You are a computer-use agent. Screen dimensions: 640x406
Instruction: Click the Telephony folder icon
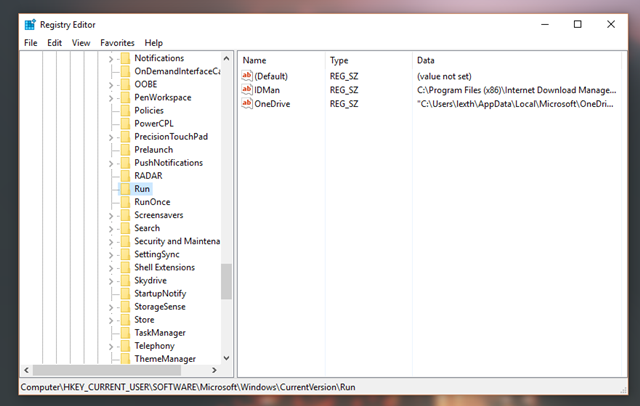125,346
